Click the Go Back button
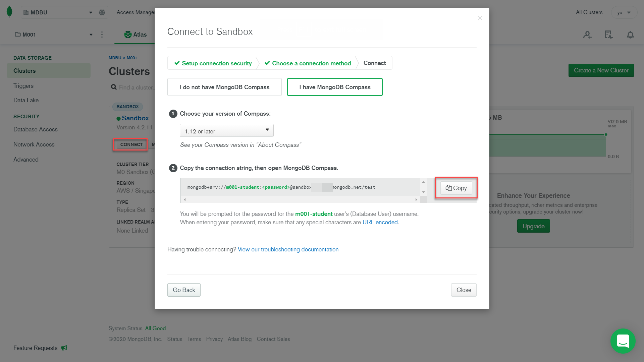This screenshot has height=362, width=644. click(184, 290)
